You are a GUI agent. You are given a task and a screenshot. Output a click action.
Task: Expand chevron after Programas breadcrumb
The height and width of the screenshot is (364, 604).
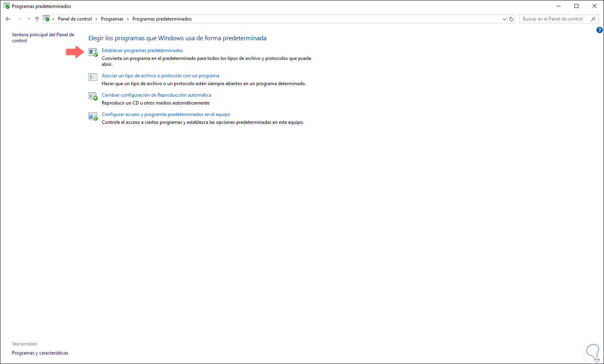pos(128,19)
